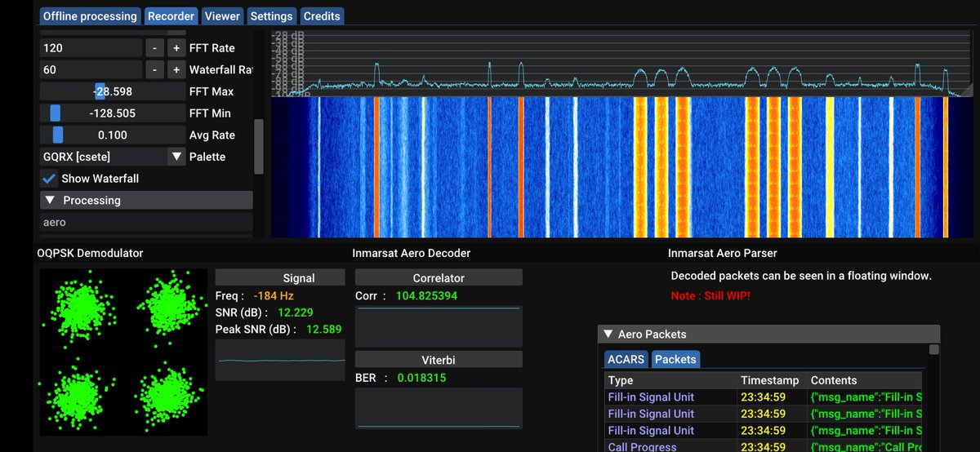Click the Inmarsat Aero Decoder heading

point(411,253)
